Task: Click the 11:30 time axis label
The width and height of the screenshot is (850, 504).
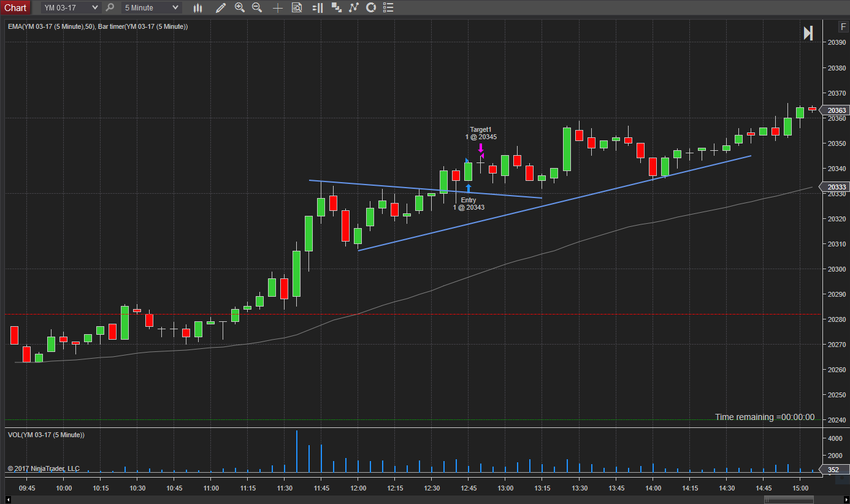Action: pos(285,488)
